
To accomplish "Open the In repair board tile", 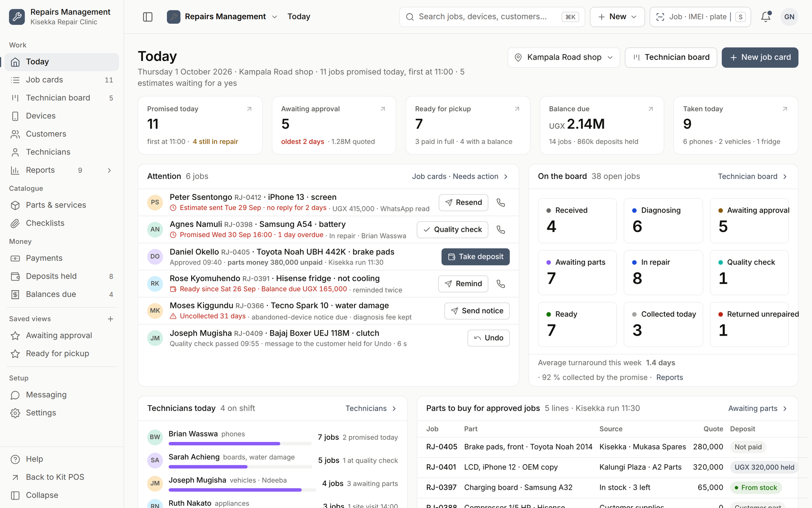I will tap(663, 273).
